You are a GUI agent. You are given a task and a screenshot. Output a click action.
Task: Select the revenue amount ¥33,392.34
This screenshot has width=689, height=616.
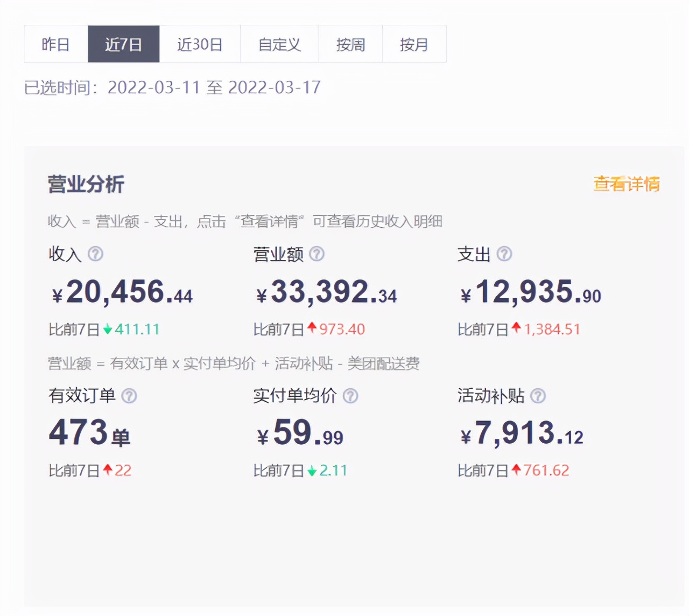[327, 292]
